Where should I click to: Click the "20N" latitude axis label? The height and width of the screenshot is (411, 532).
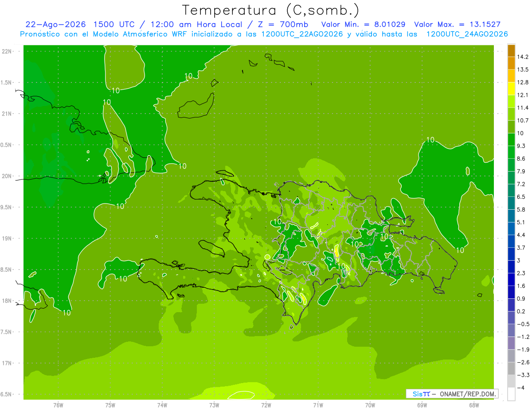pos(7,176)
